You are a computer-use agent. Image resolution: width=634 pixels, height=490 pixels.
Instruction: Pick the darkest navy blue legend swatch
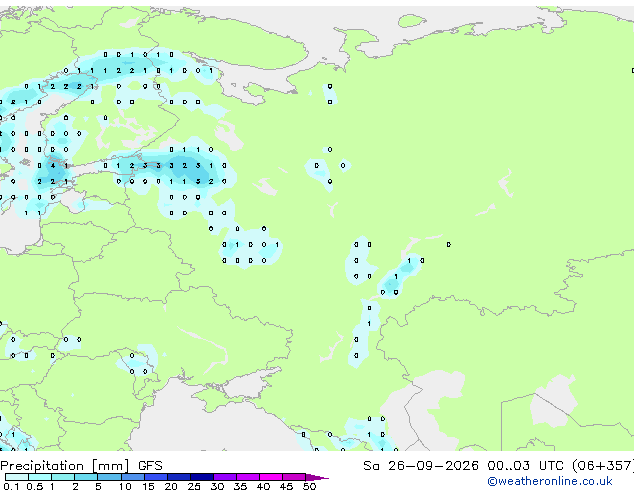click(x=202, y=477)
